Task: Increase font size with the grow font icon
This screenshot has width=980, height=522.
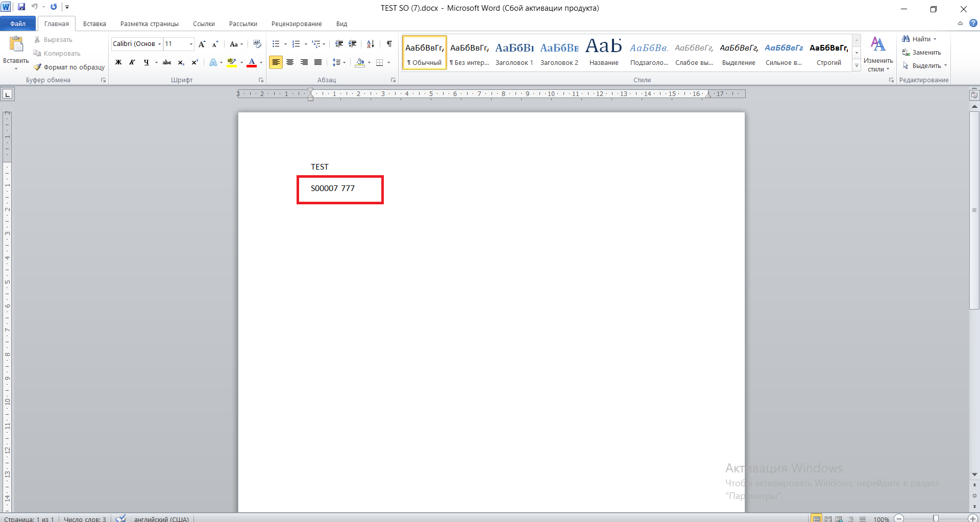Action: coord(202,44)
